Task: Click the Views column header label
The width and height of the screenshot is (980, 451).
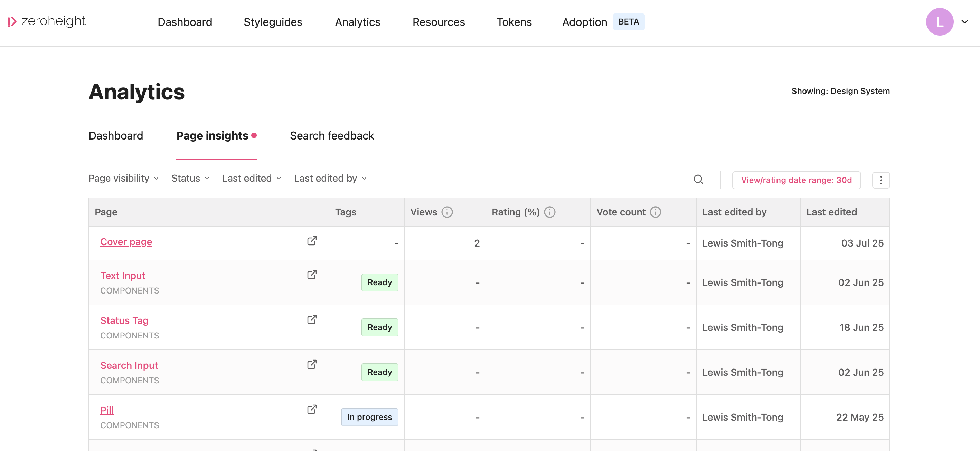Action: click(423, 212)
